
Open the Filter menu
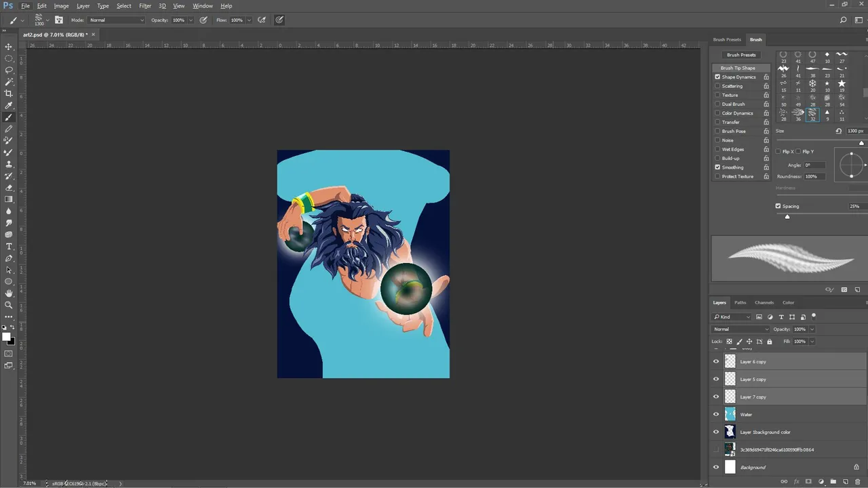[145, 6]
